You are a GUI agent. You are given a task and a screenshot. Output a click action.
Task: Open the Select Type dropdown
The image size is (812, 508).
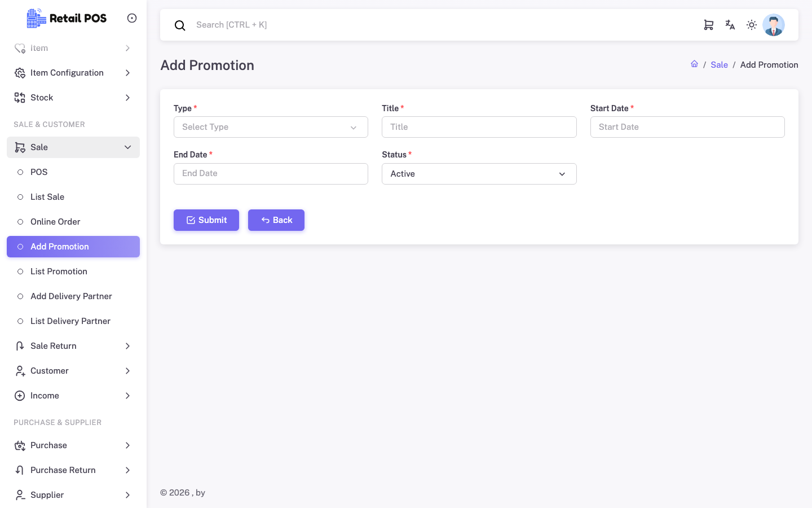click(271, 127)
